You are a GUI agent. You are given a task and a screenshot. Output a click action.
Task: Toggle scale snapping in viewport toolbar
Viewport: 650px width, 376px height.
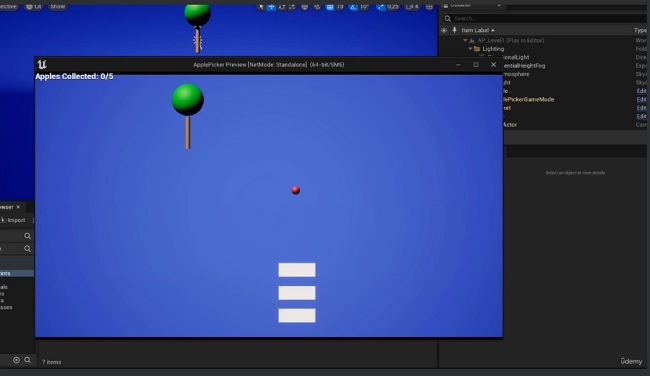pos(381,7)
